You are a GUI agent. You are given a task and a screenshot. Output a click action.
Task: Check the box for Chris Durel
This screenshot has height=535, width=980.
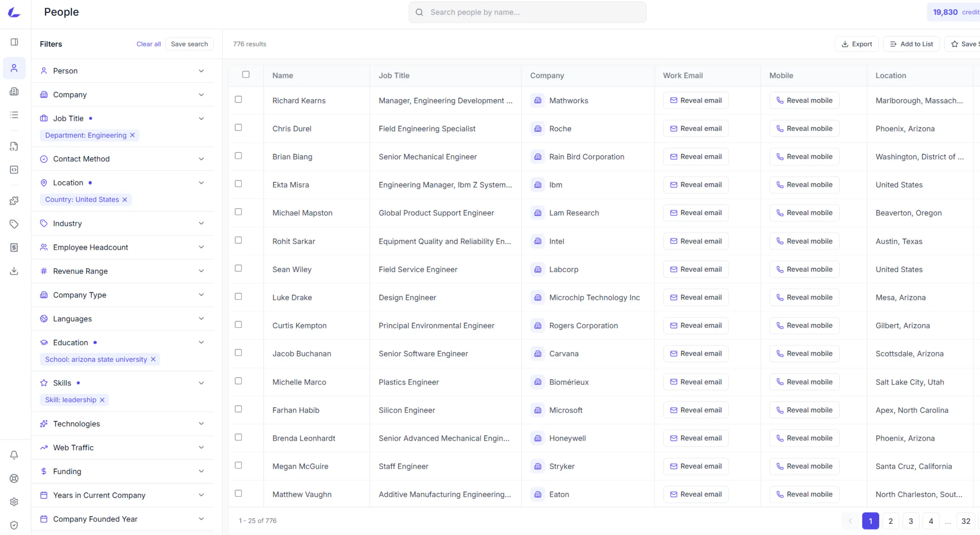(238, 127)
